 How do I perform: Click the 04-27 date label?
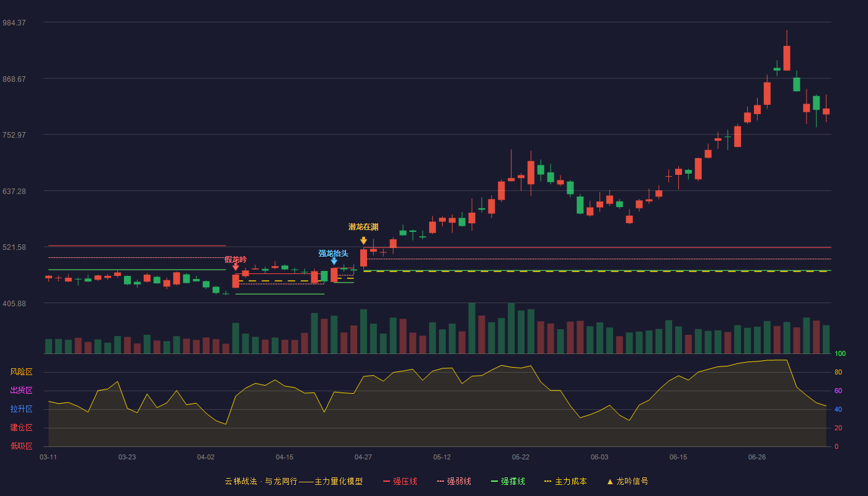tap(363, 457)
